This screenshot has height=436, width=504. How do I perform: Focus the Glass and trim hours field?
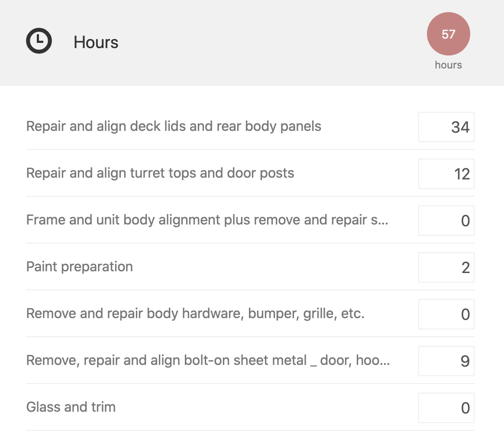tap(446, 408)
